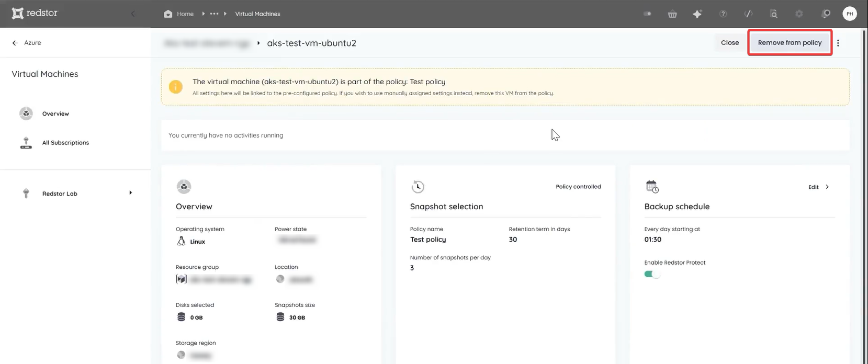Open the PH user avatar menu

[850, 14]
